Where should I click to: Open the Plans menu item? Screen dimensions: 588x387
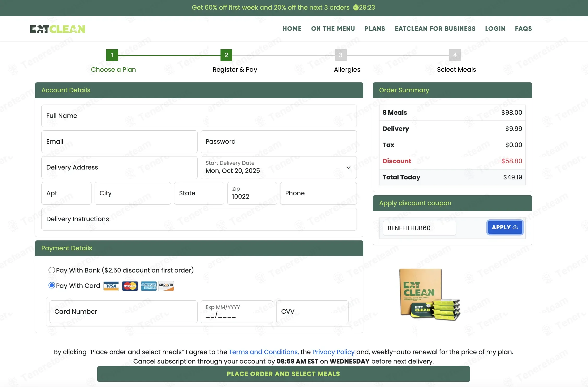pos(375,29)
